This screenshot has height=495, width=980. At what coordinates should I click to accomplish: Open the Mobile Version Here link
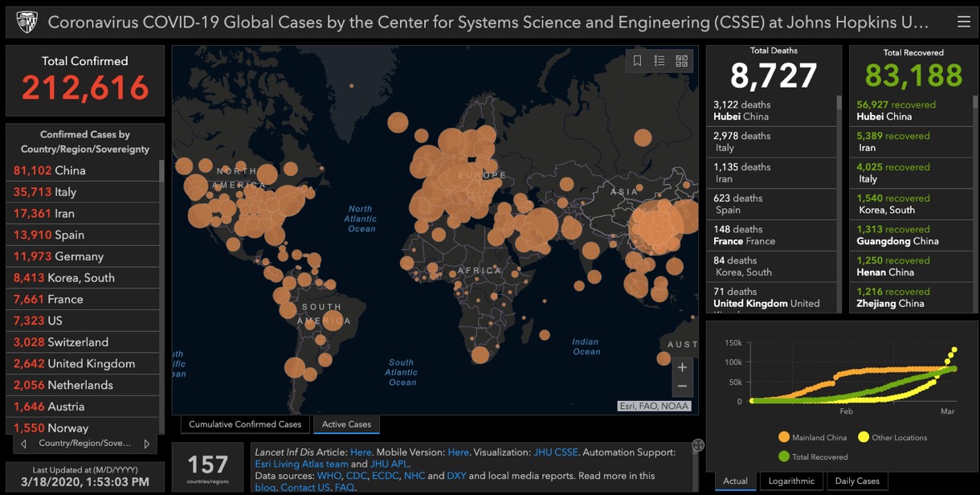pos(459,452)
